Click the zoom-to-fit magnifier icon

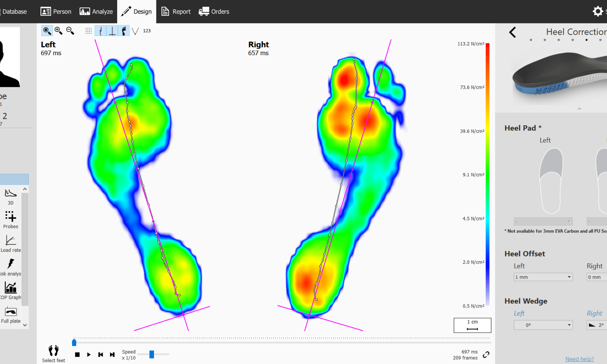pyautogui.click(x=47, y=31)
